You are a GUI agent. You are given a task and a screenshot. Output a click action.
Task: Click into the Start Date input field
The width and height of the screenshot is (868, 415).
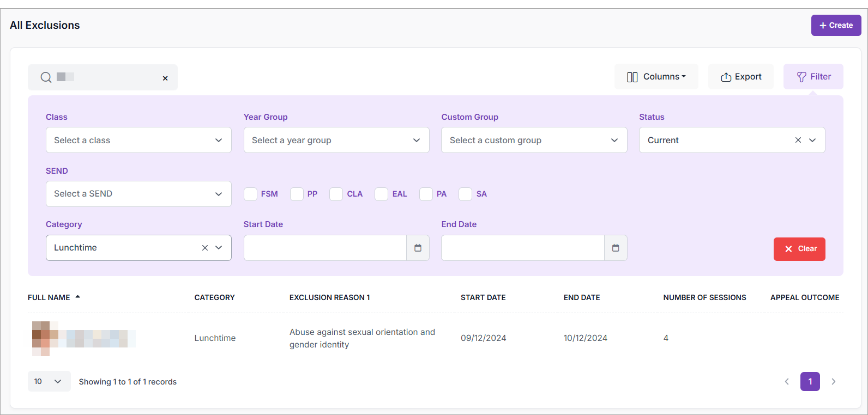(325, 248)
